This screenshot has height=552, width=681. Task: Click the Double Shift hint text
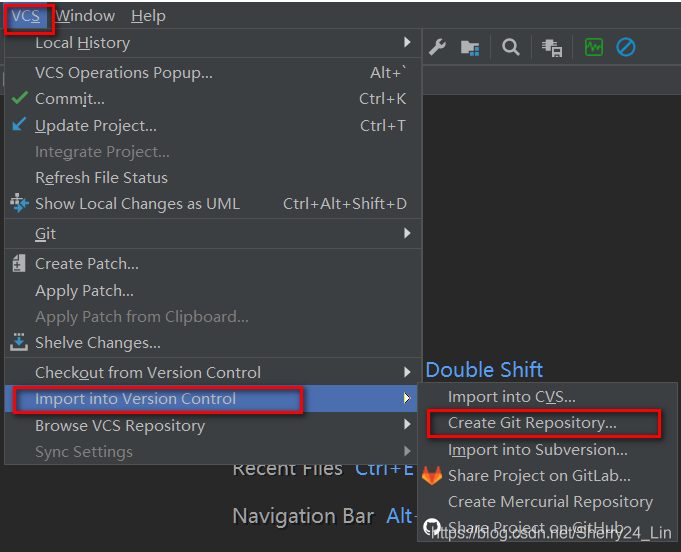coord(484,370)
